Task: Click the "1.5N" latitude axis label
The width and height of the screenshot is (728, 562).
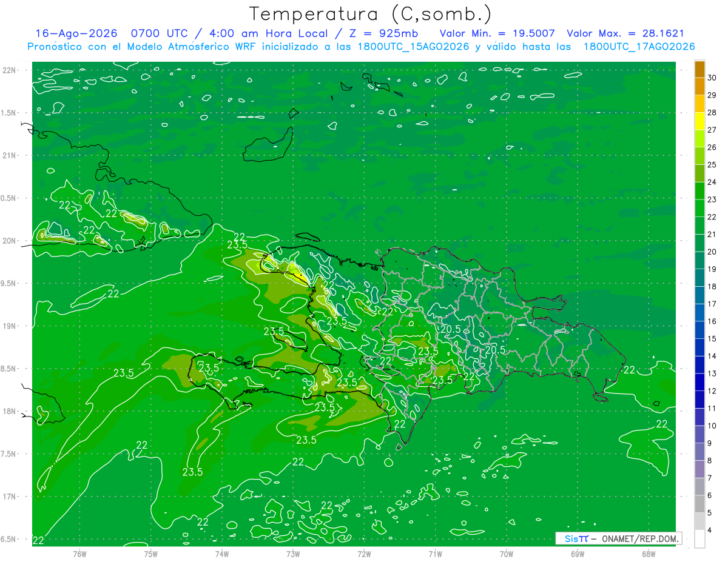Action: [x=9, y=113]
